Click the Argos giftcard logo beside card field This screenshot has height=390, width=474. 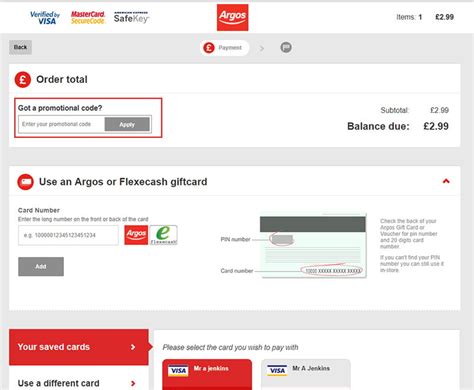point(136,235)
